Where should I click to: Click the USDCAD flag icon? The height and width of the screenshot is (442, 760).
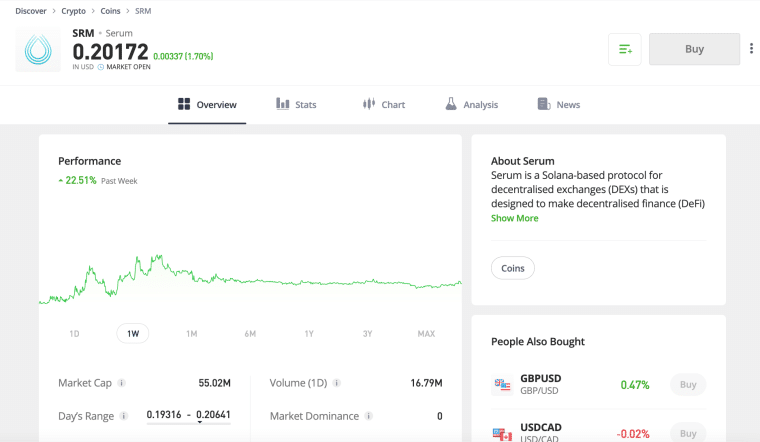pyautogui.click(x=502, y=433)
